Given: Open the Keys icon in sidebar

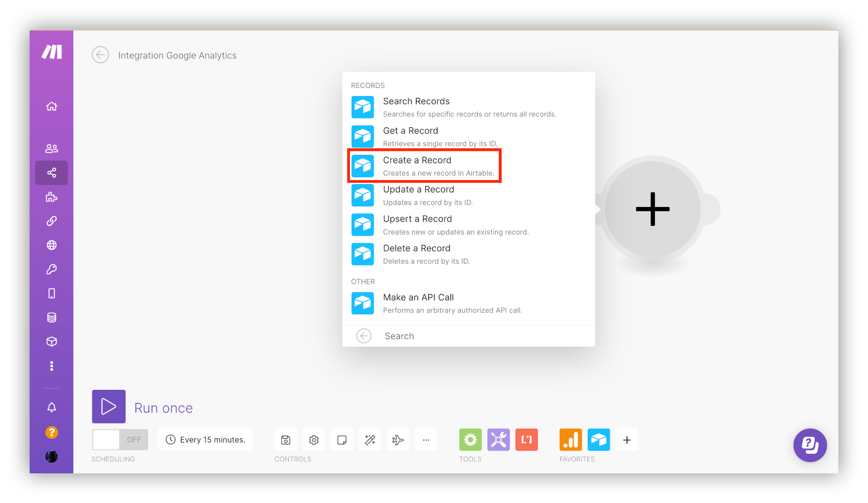Looking at the screenshot, I should click(x=52, y=269).
